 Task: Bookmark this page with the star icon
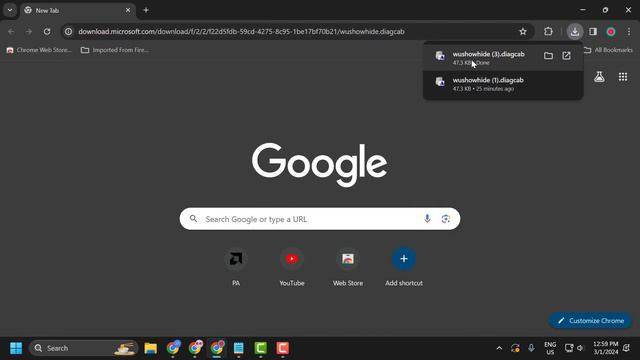523,31
